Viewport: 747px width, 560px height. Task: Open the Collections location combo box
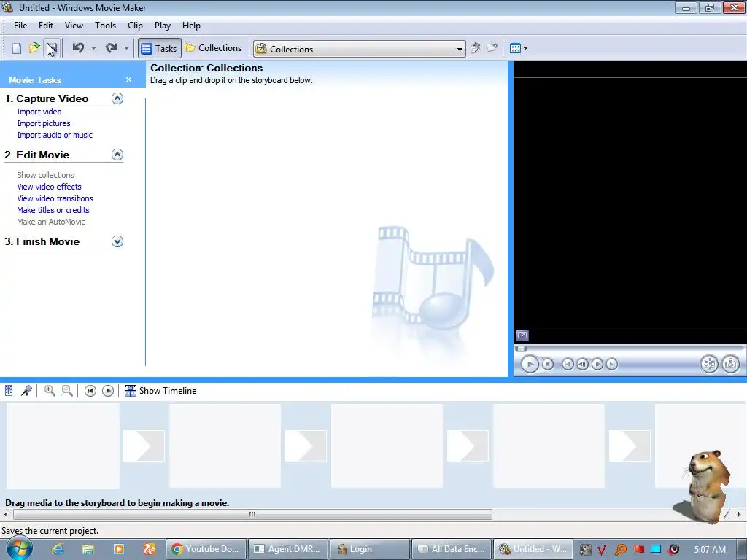tap(359, 49)
